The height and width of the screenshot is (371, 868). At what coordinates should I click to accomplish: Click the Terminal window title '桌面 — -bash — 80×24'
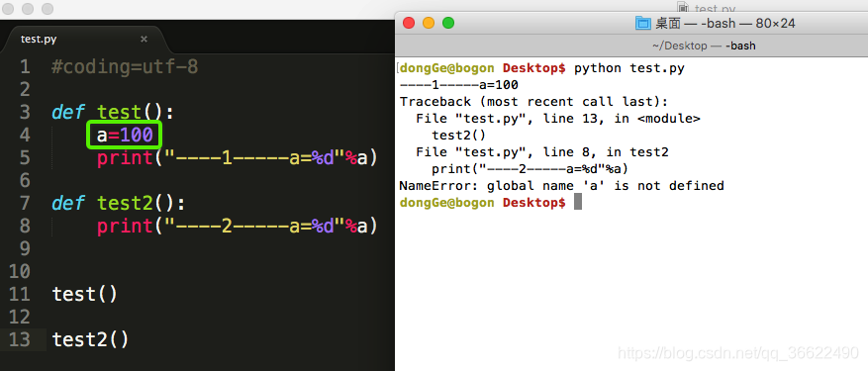[x=725, y=24]
